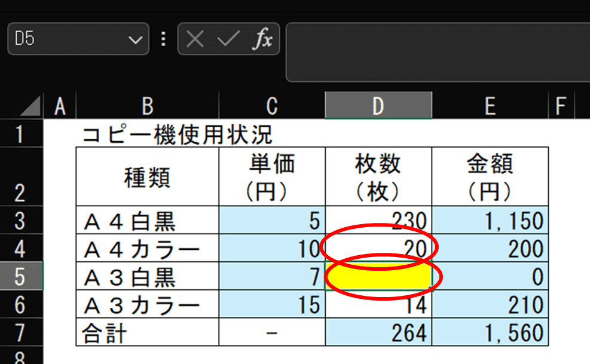Click the A3カラー cell
This screenshot has width=590, height=364.
coord(148,304)
